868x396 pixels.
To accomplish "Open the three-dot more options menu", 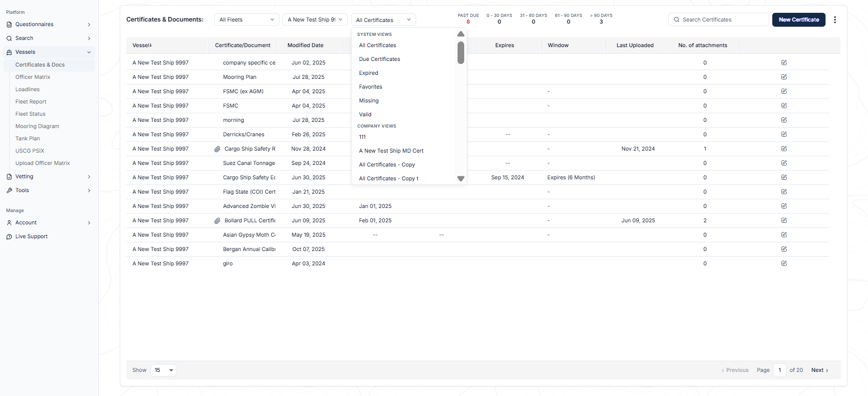I will 835,19.
